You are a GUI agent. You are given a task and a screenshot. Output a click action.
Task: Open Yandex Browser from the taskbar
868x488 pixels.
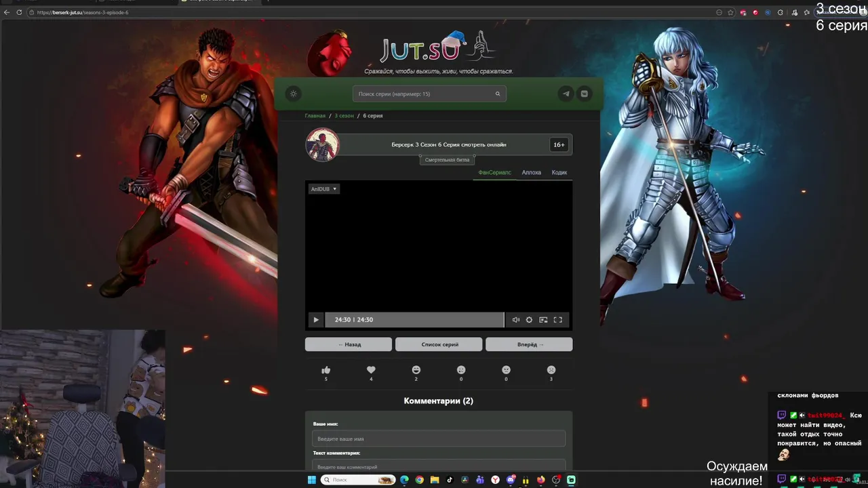[x=495, y=480]
